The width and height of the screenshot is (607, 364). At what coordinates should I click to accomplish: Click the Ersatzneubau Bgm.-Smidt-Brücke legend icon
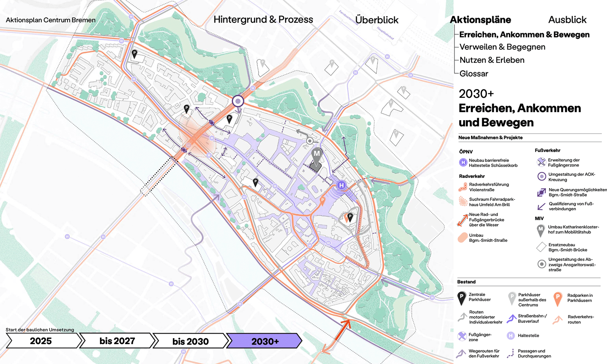coord(541,247)
